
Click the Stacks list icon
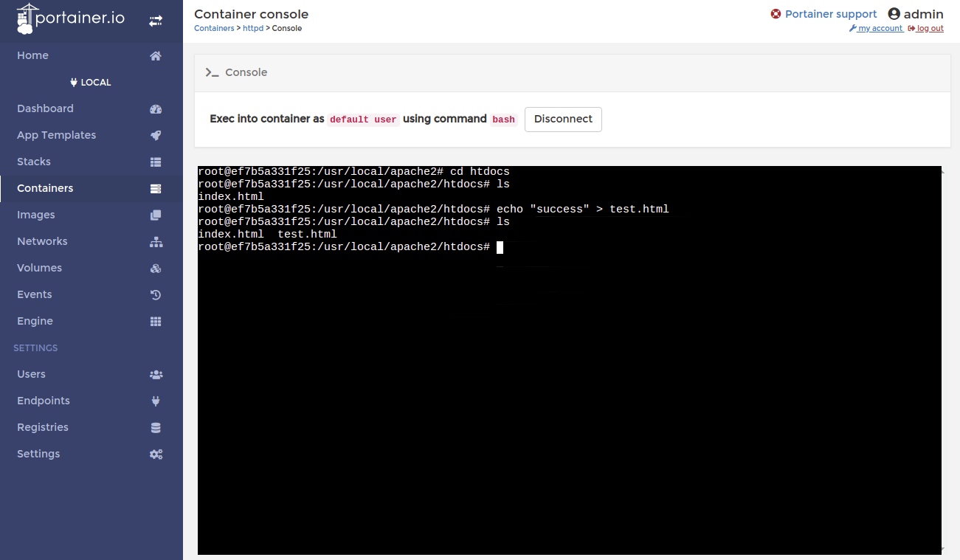[156, 162]
